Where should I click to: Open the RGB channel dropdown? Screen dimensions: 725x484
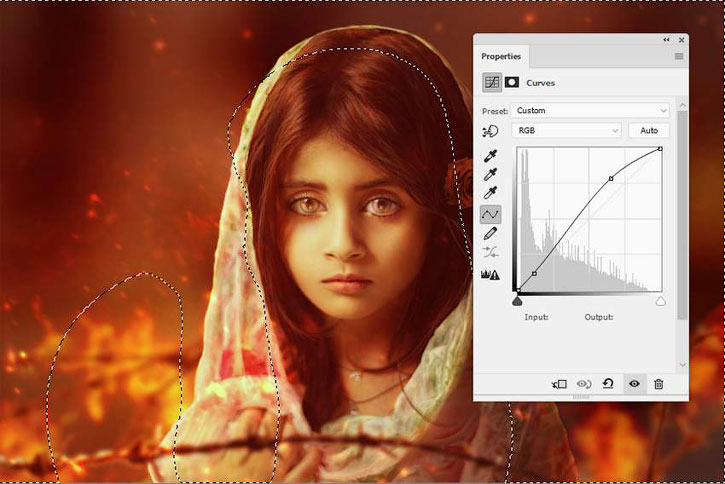coord(566,131)
